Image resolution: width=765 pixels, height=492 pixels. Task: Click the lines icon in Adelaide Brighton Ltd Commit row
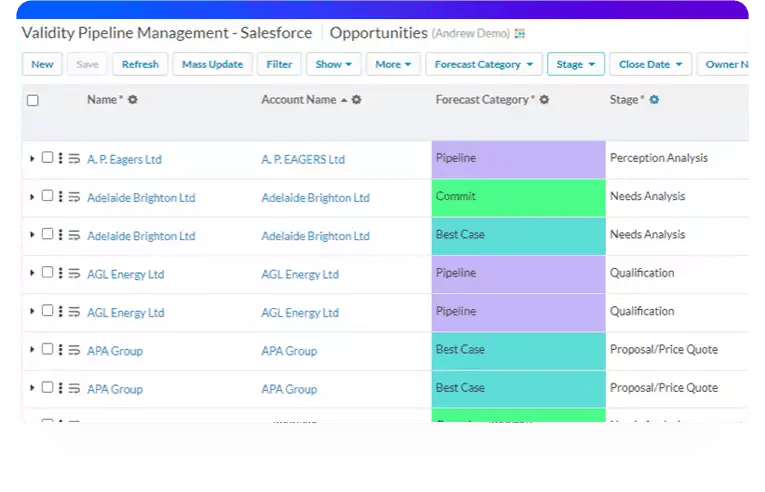74,197
